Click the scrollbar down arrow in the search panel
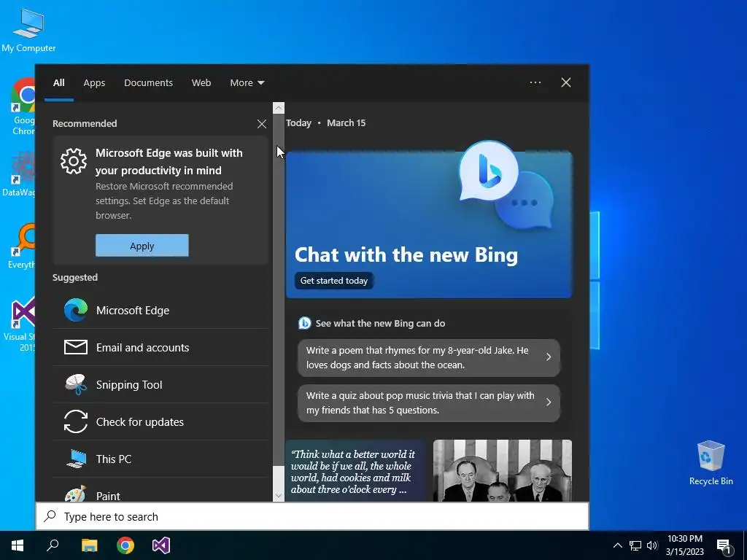This screenshot has width=747, height=560. (279, 496)
